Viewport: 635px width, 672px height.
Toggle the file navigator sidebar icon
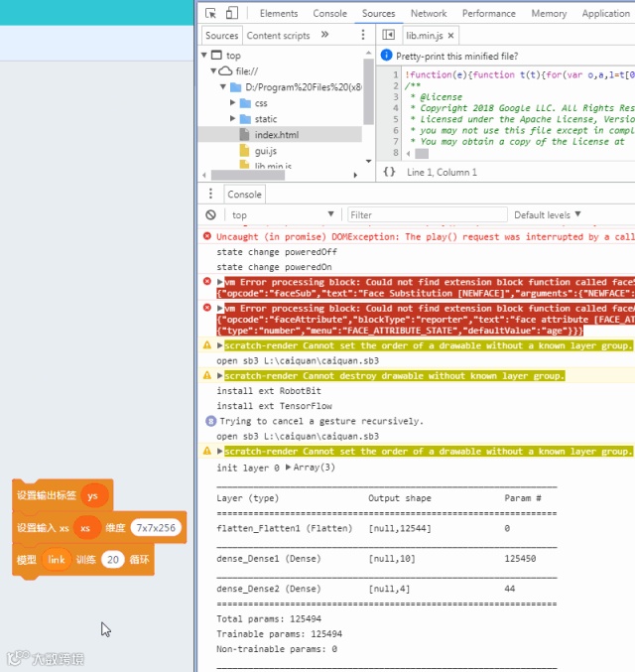coord(388,35)
